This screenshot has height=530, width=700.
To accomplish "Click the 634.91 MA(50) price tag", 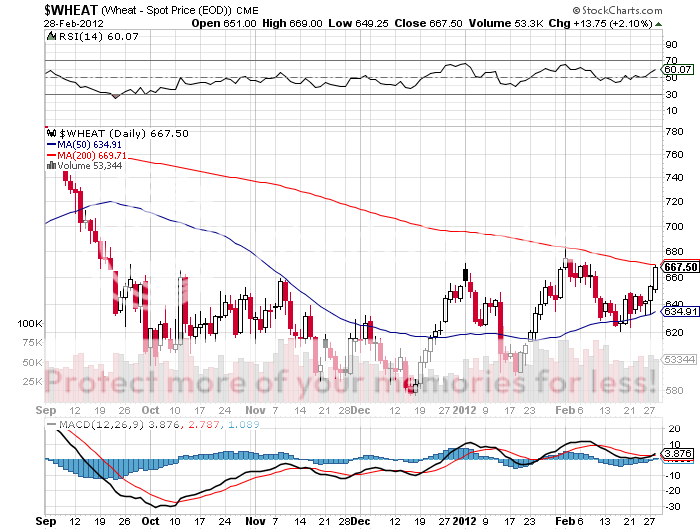I will coord(679,311).
